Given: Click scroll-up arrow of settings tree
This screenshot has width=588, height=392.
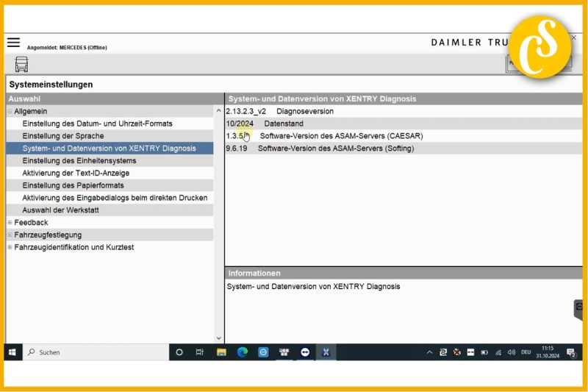Looking at the screenshot, I should click(218, 111).
